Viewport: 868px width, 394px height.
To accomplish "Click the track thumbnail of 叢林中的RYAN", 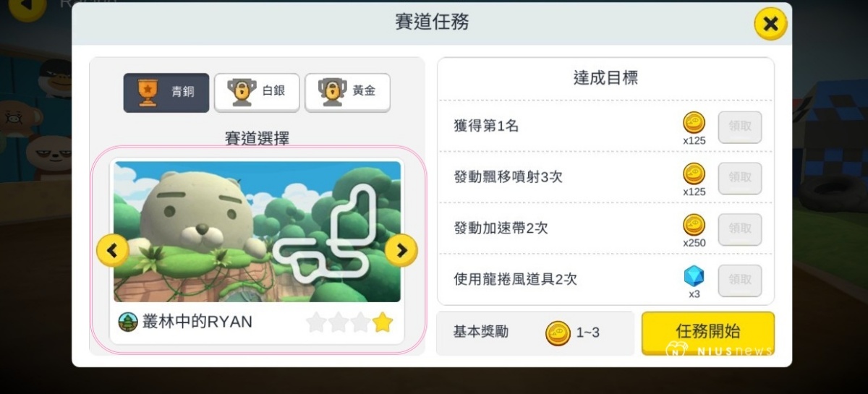I will click(x=257, y=231).
